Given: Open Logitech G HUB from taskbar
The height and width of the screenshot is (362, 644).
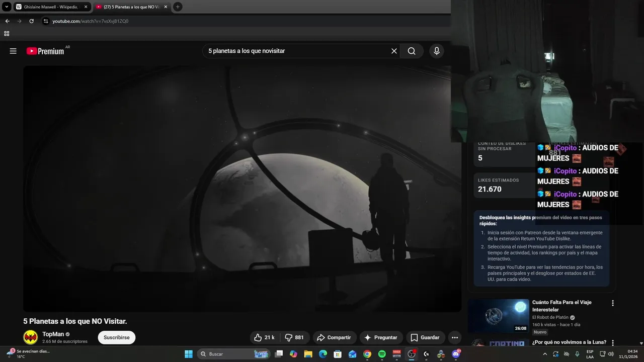Looking at the screenshot, I should click(426, 354).
